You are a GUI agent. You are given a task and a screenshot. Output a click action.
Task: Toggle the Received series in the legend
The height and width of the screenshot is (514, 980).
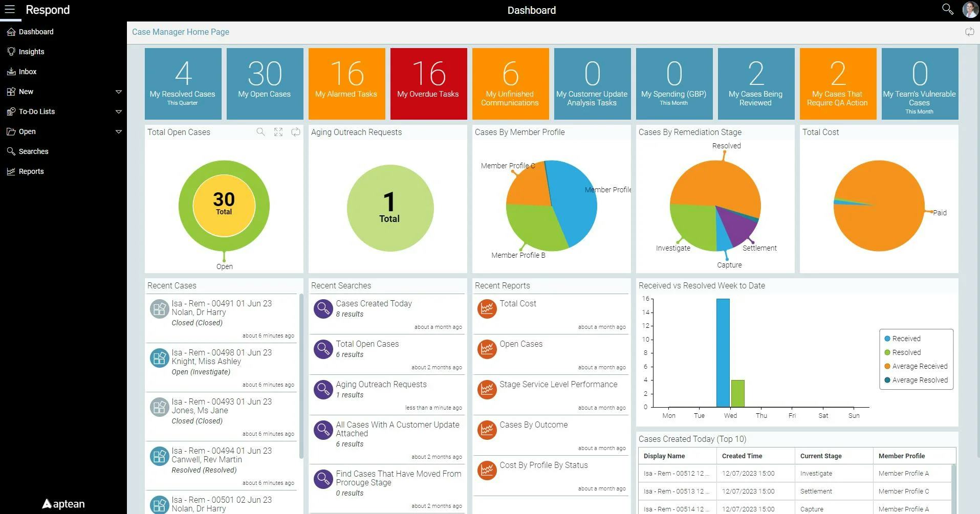(x=904, y=338)
